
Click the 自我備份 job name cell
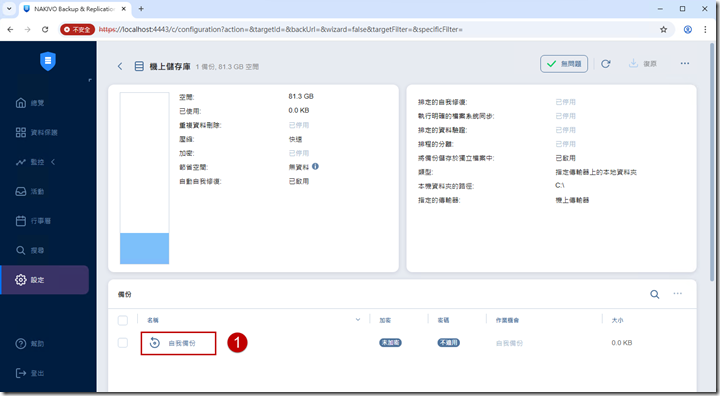(x=509, y=343)
